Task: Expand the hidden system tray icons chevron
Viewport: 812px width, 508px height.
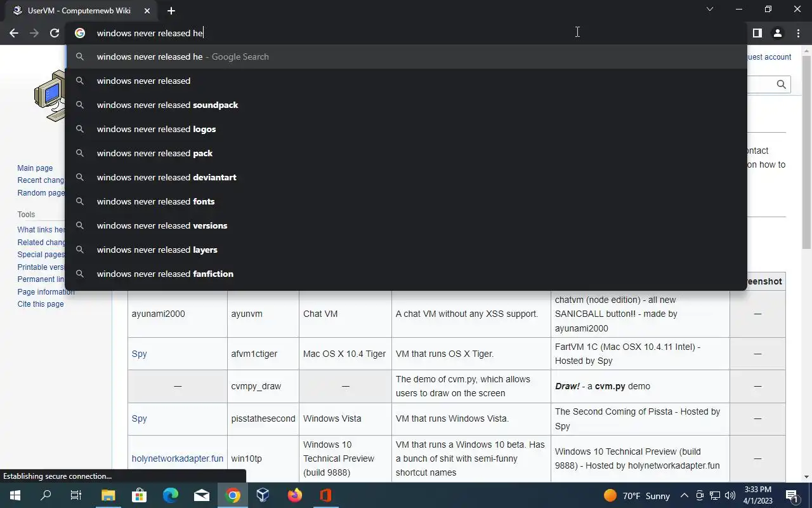Action: 684,495
